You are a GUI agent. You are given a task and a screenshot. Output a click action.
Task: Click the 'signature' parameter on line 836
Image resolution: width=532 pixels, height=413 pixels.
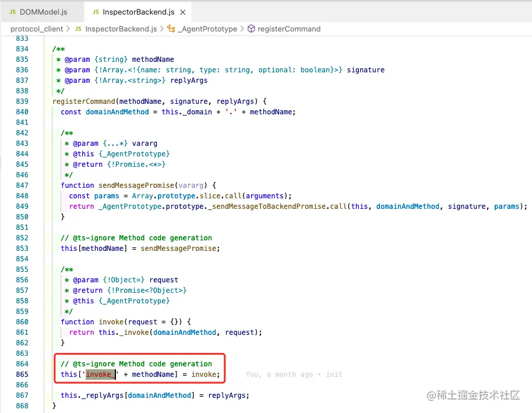tap(365, 70)
